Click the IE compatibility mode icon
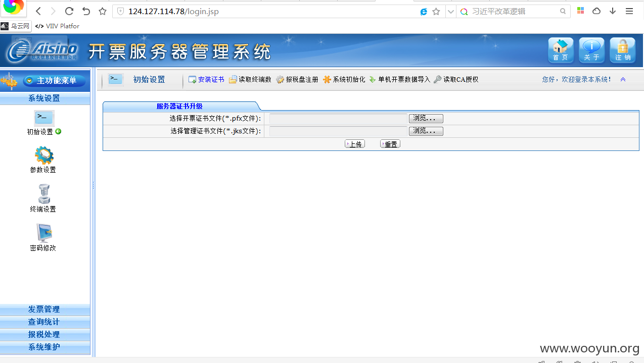 [x=424, y=11]
